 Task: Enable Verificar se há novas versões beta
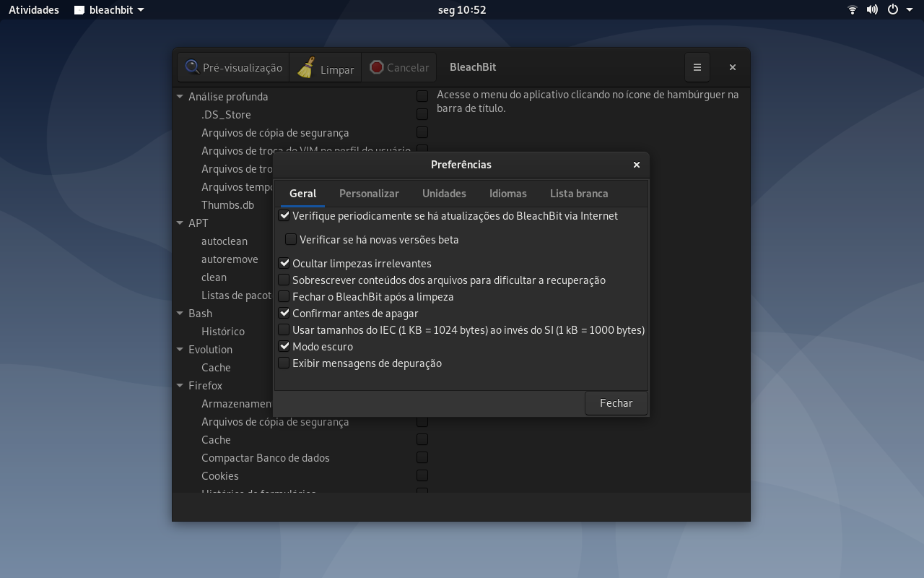(291, 239)
